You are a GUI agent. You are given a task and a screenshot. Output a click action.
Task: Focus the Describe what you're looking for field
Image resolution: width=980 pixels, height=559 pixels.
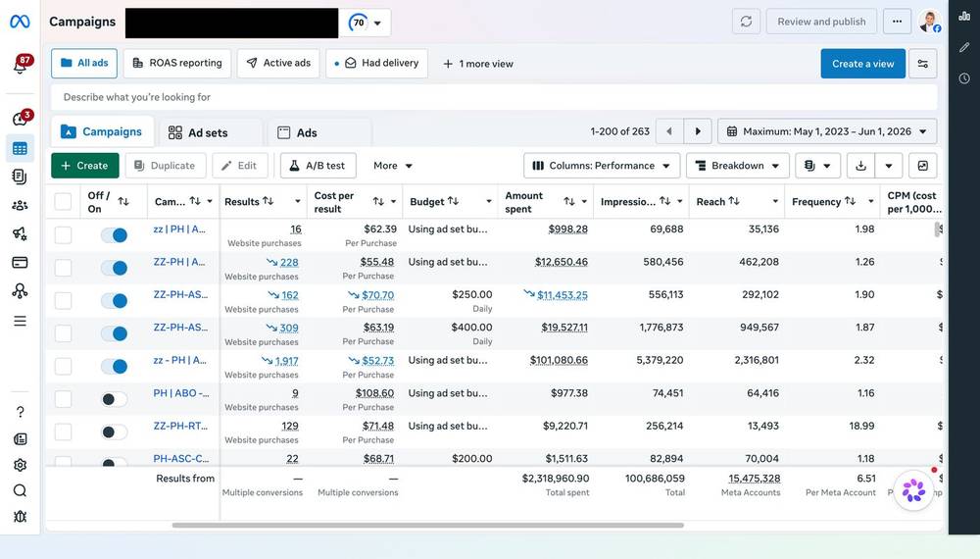tap(494, 97)
